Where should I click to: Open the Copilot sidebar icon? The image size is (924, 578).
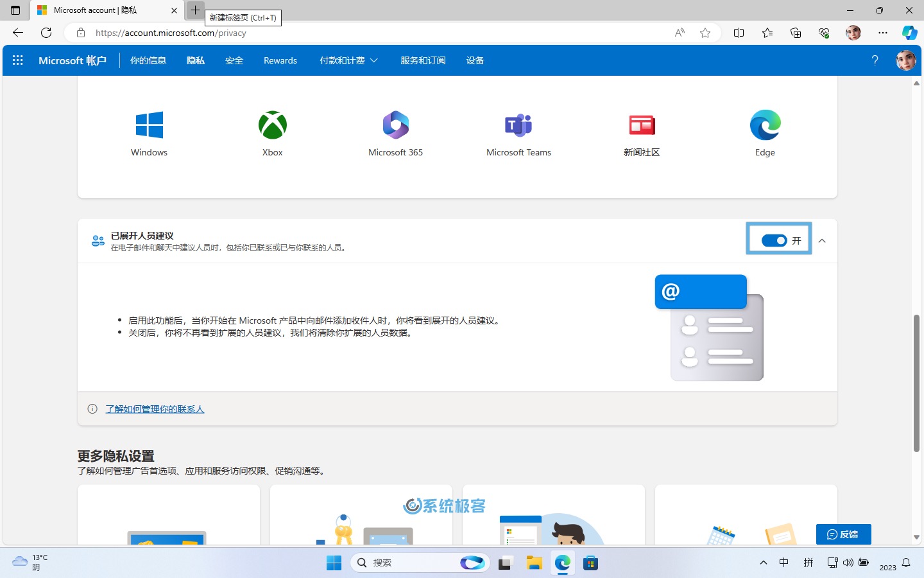coord(909,33)
